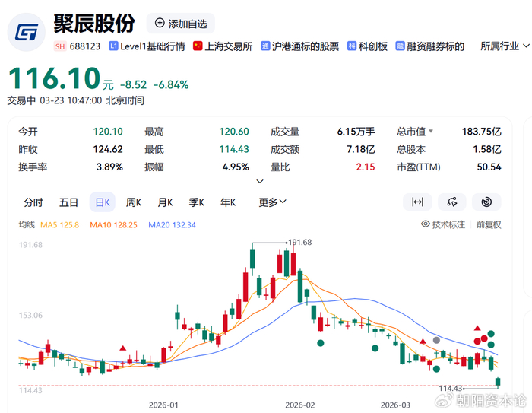Viewport: 532px width, 413px height.
Task: Click the stock code 688123
Action: (85, 46)
